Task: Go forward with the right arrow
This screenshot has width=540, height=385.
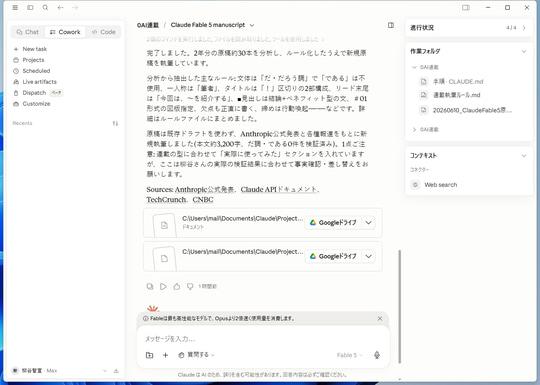Action: click(x=75, y=7)
